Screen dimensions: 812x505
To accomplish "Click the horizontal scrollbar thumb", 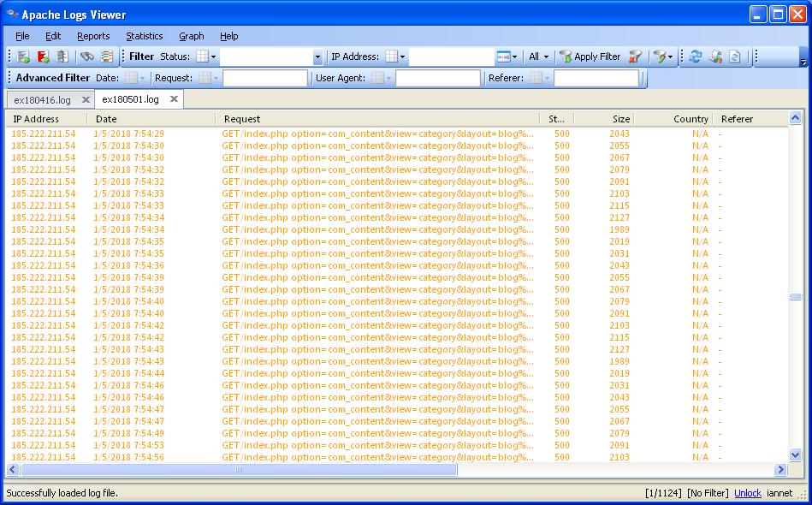I will [x=239, y=470].
